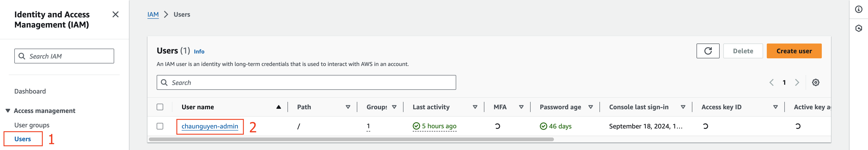Tick checkbox for chaunguyen-admin row
The width and height of the screenshot is (868, 150).
tap(160, 126)
